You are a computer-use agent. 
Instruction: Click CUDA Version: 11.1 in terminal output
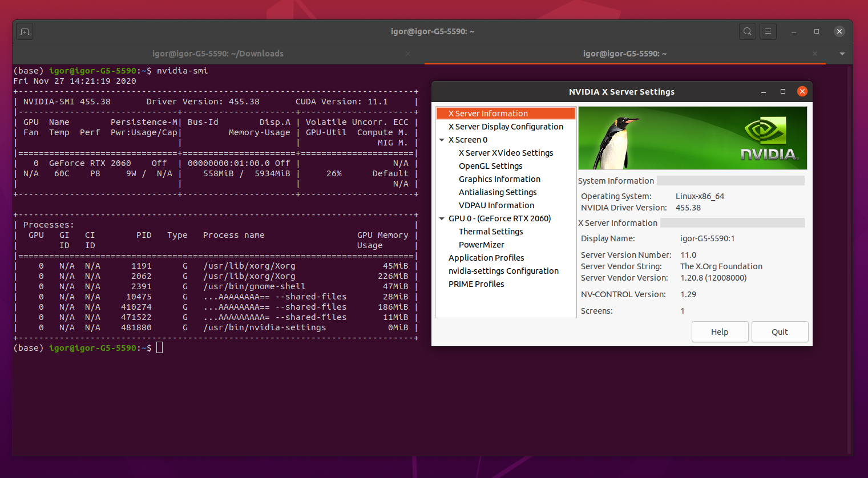(x=341, y=102)
